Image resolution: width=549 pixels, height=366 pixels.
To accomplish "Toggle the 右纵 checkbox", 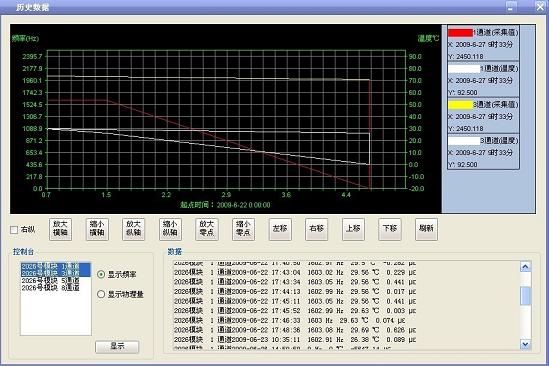I will tap(14, 230).
